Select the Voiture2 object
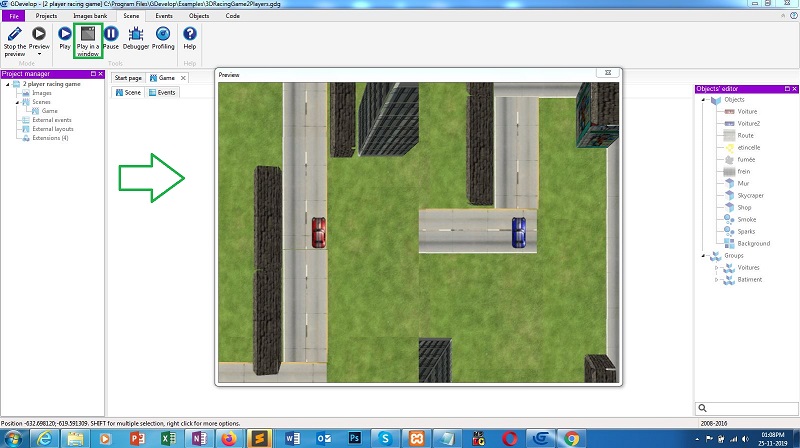Screen dimensions: 800x448 pyautogui.click(x=748, y=123)
